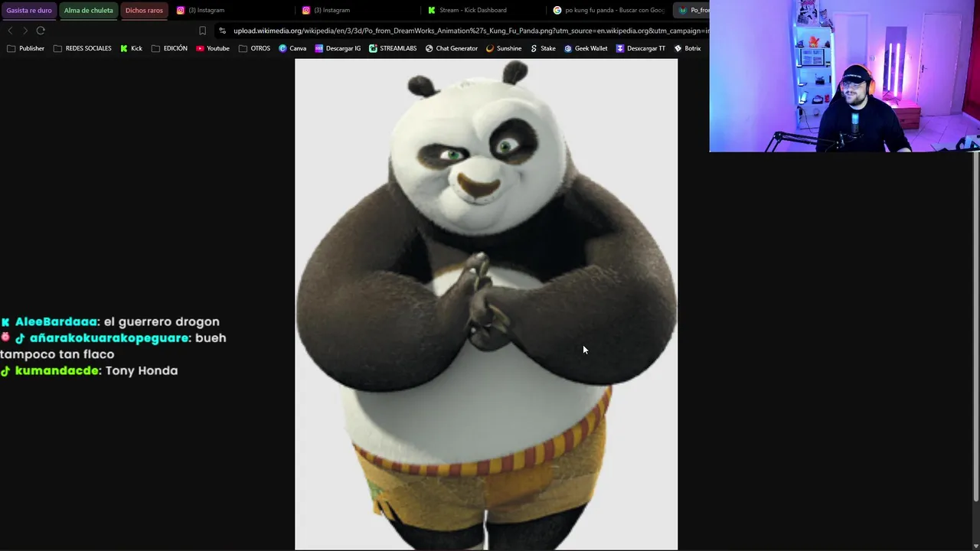980x551 pixels.
Task: Open the 'po kung fu panda' Google search tab
Action: (x=609, y=10)
